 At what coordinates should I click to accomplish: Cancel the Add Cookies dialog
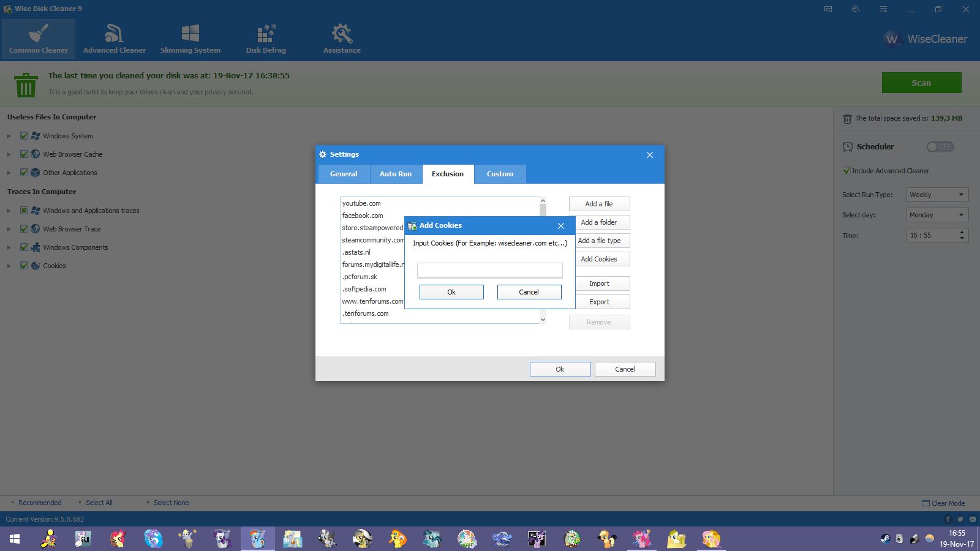[529, 292]
